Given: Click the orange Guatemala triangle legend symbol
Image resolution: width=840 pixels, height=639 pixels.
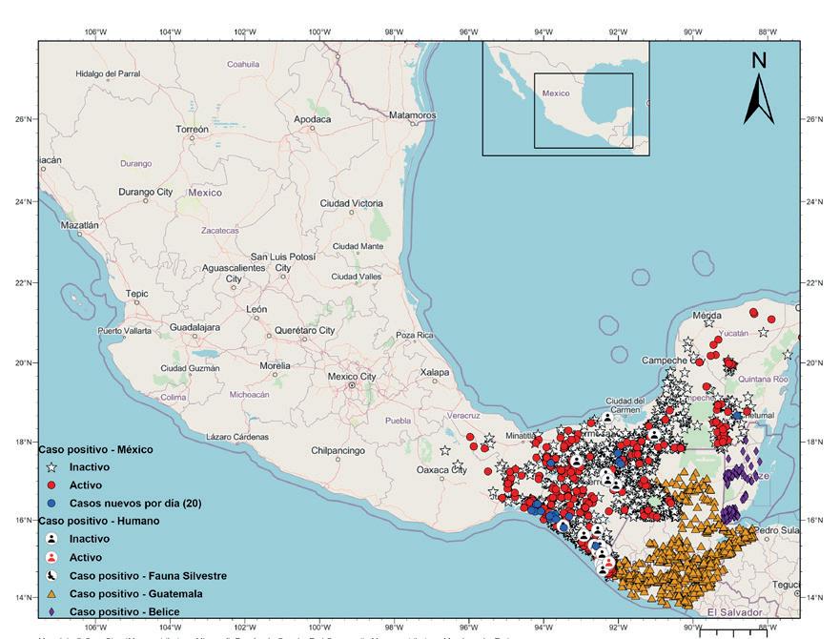Looking at the screenshot, I should pos(53,593).
